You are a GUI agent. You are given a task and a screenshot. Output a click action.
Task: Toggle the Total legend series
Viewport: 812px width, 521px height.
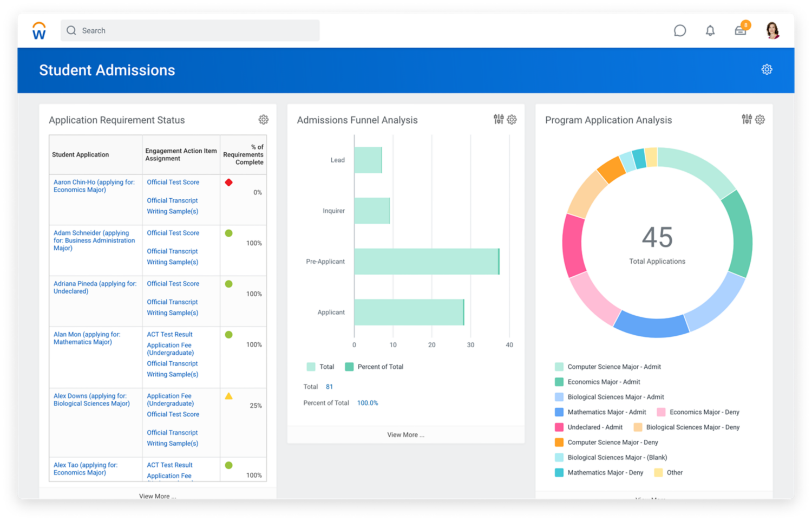click(320, 367)
